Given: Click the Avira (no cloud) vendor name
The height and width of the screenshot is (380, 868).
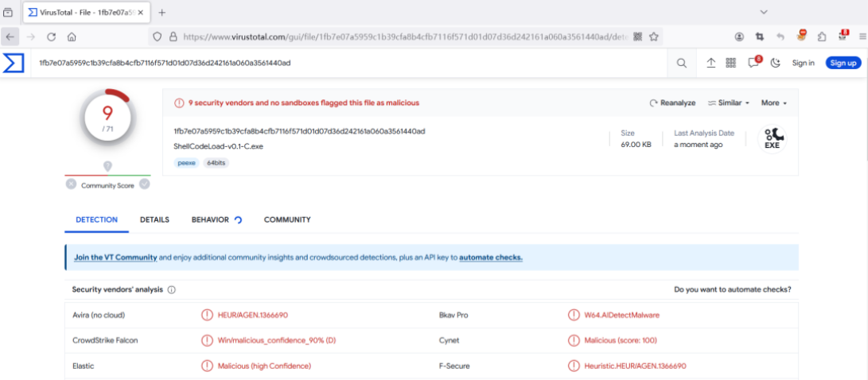Looking at the screenshot, I should [99, 316].
